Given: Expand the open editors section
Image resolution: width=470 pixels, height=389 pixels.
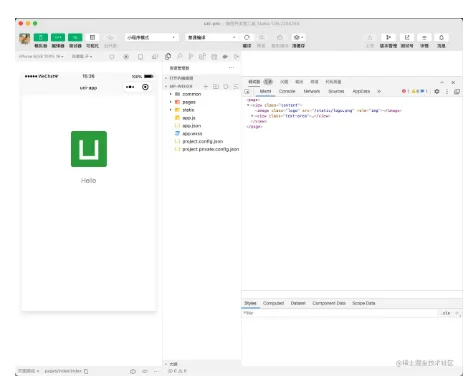Looking at the screenshot, I should click(x=202, y=78).
